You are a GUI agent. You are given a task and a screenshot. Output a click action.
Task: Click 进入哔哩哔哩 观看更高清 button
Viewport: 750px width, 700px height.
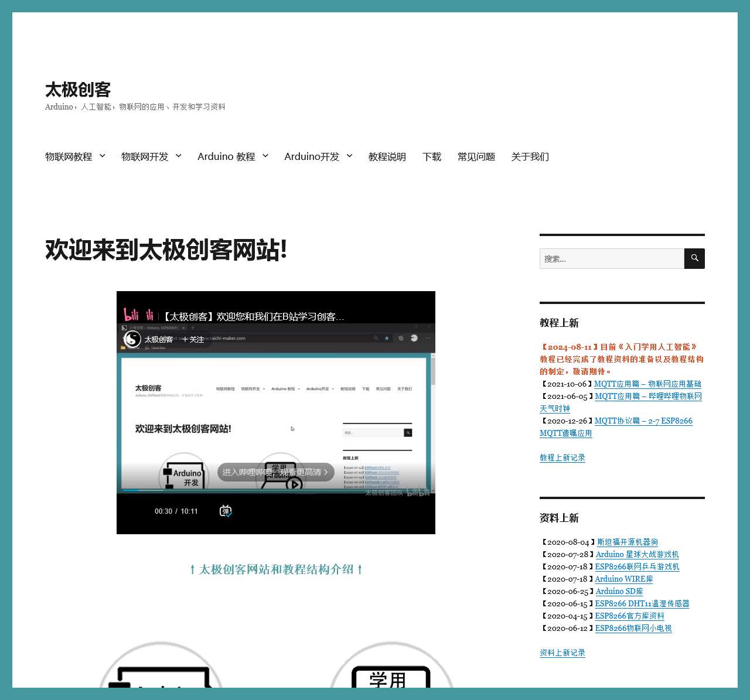coord(275,472)
